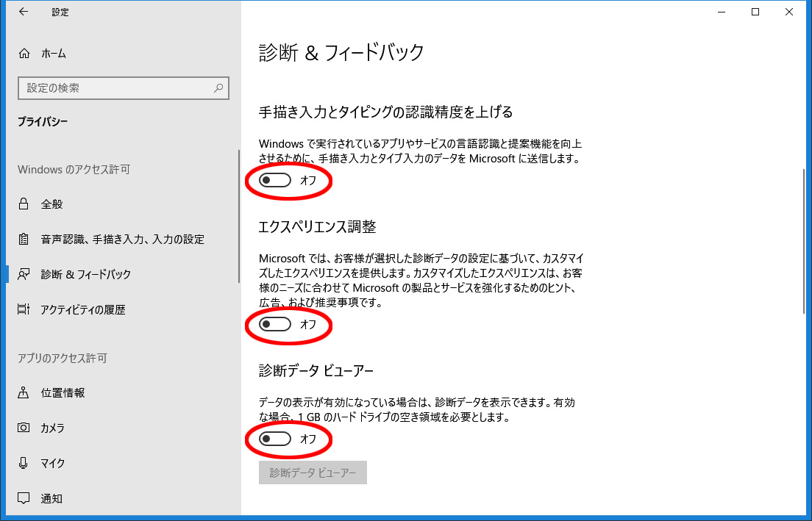Click the エクスペリエンス調整 heading
812x521 pixels.
pyautogui.click(x=318, y=226)
